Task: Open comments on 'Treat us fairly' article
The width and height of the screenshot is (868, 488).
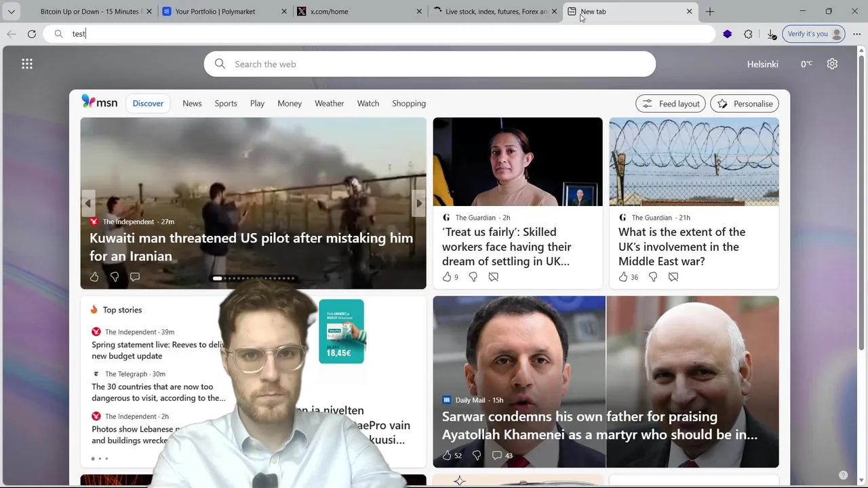Action: (494, 277)
